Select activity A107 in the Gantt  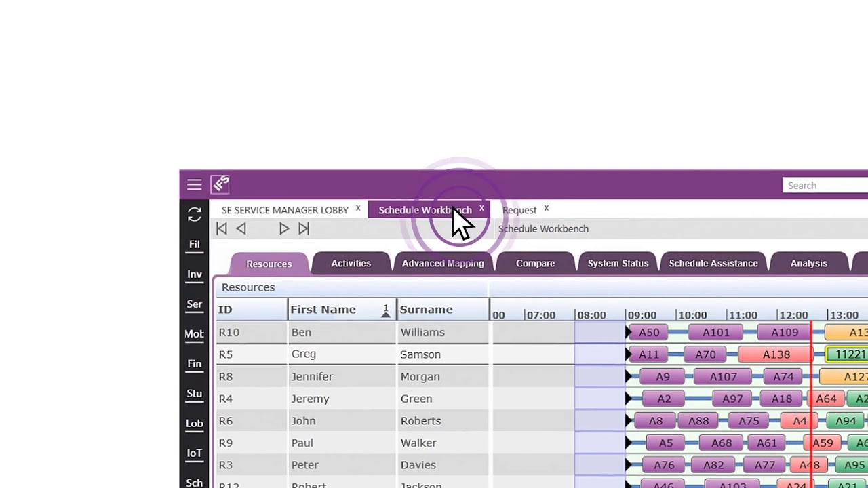click(723, 377)
